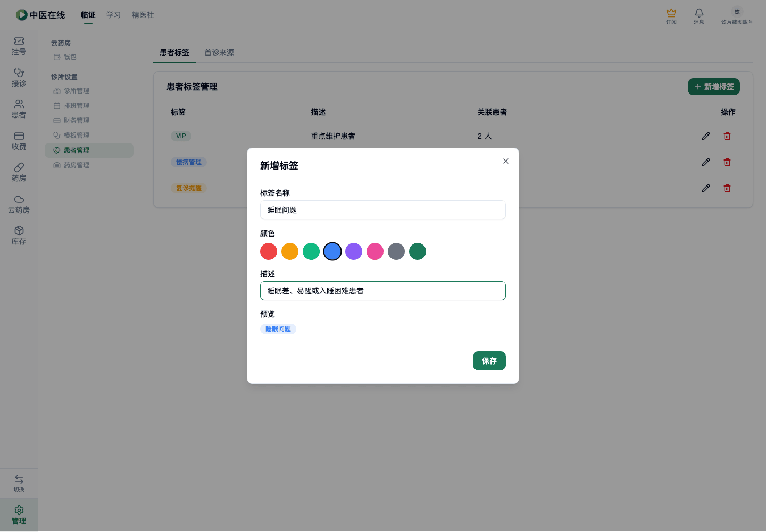Image resolution: width=766 pixels, height=532 pixels.
Task: Click the 保存 save button
Action: pyautogui.click(x=489, y=361)
